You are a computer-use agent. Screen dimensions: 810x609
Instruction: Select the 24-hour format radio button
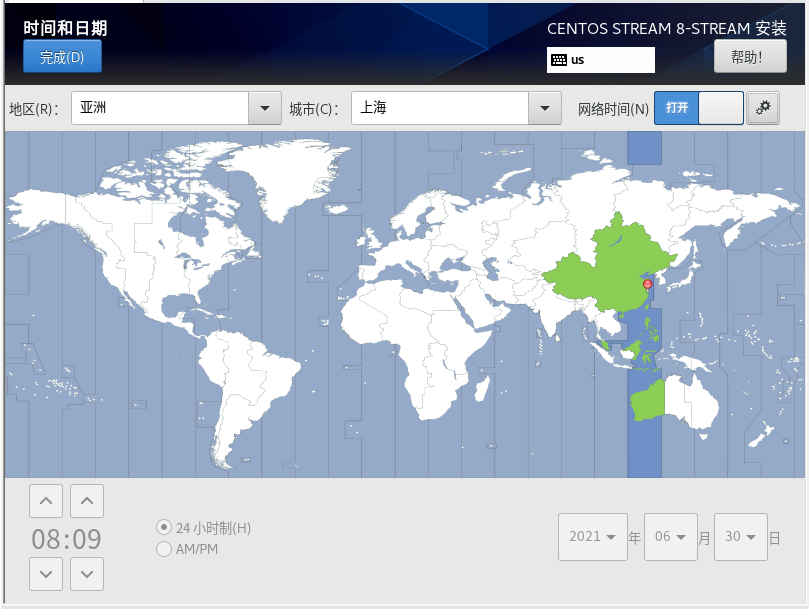(164, 527)
